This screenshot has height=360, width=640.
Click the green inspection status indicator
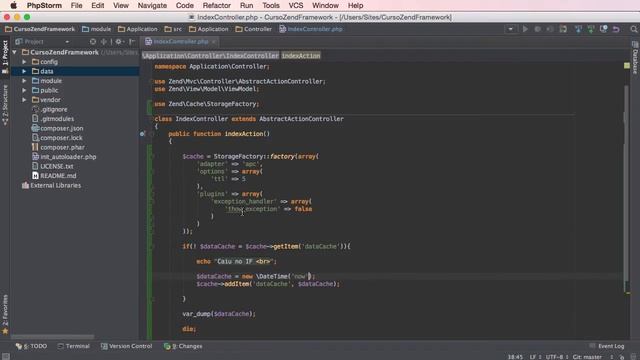pyautogui.click(x=627, y=65)
